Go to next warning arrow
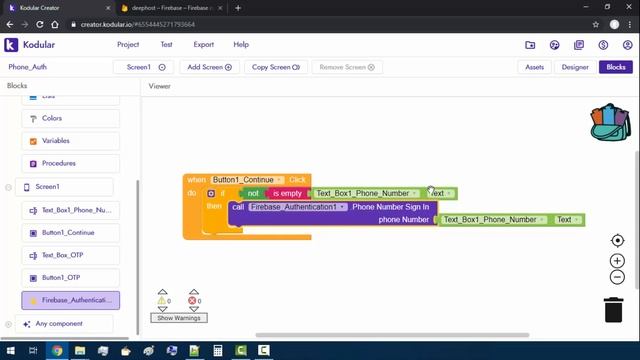This screenshot has height=360, width=640. coord(162,309)
